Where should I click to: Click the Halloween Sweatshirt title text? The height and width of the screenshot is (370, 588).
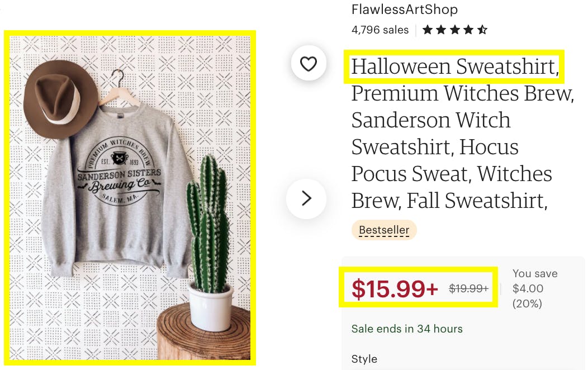pos(454,67)
